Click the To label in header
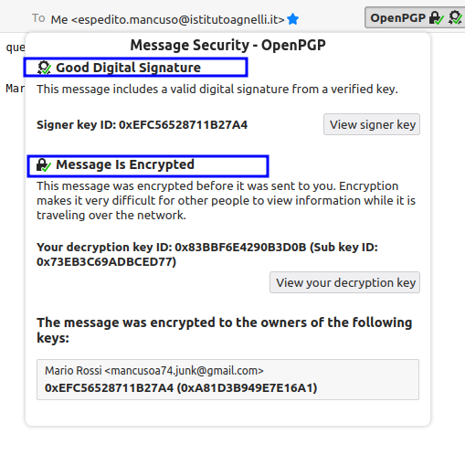The width and height of the screenshot is (465, 476). (x=38, y=18)
